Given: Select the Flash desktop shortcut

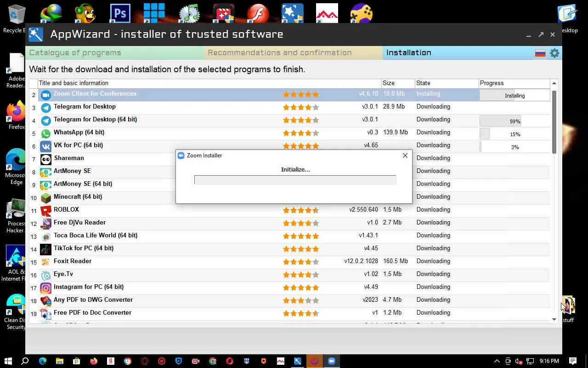Looking at the screenshot, I should pos(258,14).
